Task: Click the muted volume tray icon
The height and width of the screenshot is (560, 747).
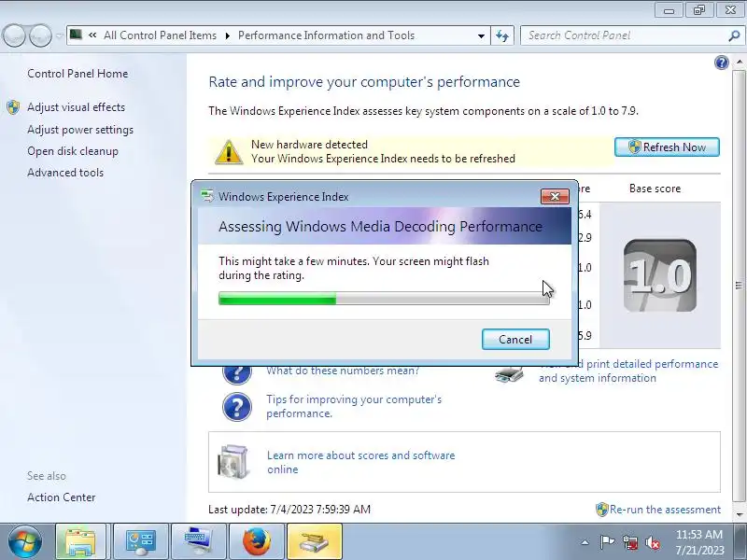Action: coord(653,542)
